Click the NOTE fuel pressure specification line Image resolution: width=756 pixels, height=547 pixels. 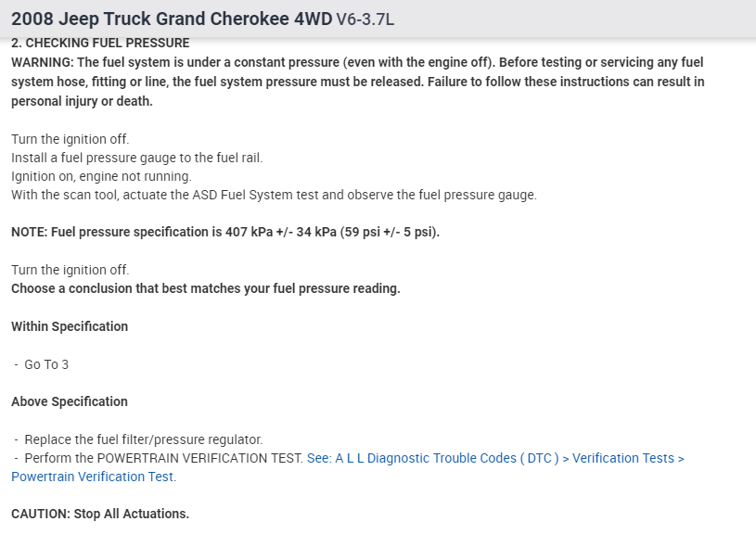pos(225,232)
